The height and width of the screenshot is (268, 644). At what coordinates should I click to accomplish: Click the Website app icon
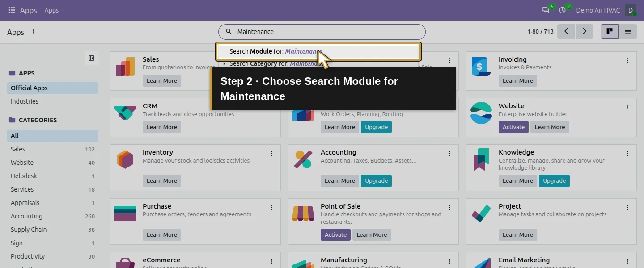coord(481,113)
